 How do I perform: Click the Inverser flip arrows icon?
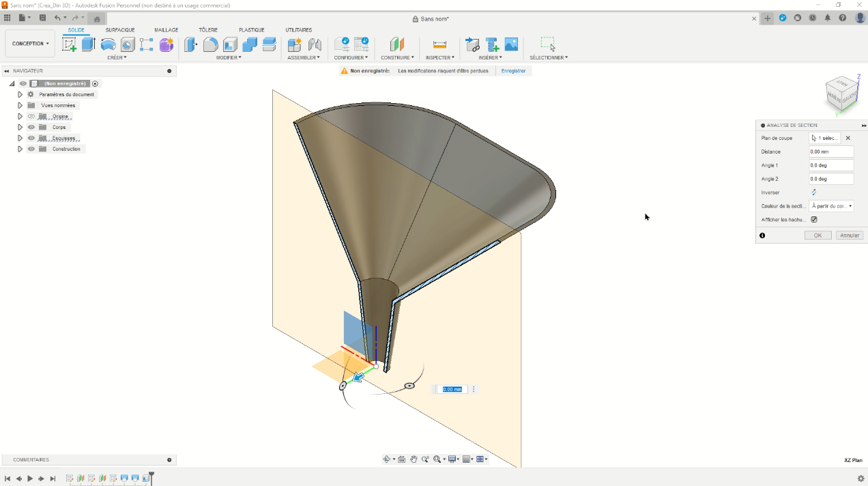pos(813,192)
